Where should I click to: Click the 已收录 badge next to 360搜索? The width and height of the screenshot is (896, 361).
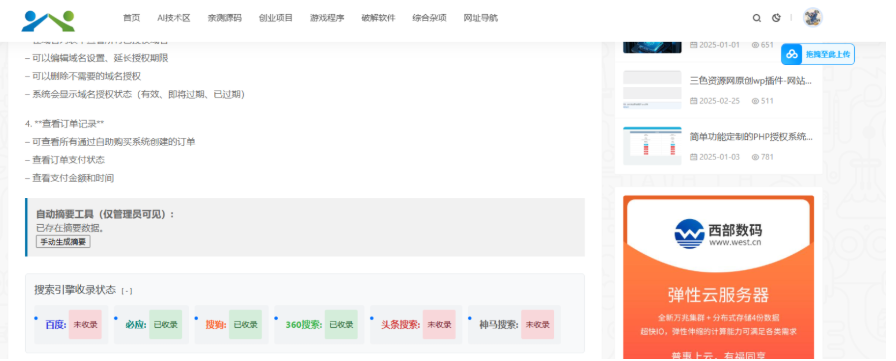tap(341, 325)
